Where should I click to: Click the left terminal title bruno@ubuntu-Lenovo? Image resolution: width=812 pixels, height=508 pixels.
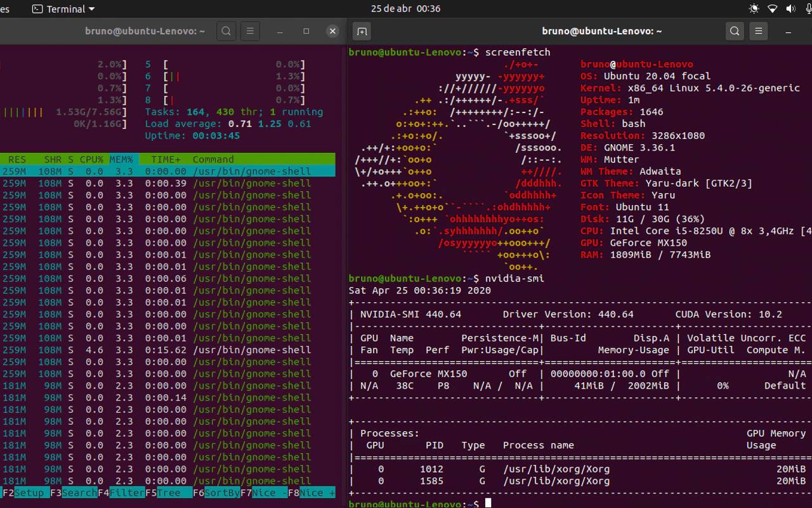[145, 31]
